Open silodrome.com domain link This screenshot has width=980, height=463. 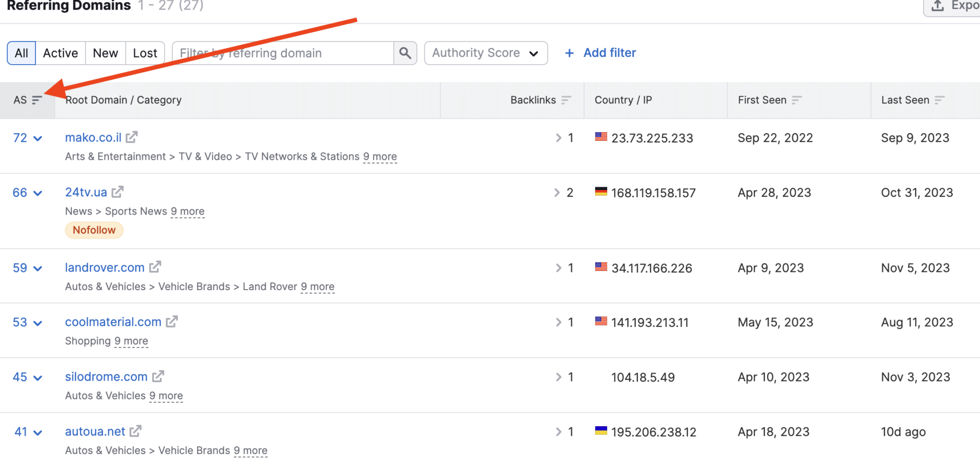[x=106, y=376]
